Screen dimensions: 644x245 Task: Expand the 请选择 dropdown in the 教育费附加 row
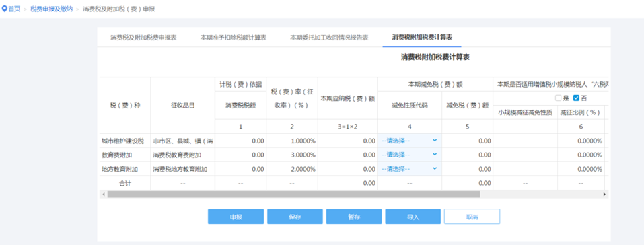point(410,155)
